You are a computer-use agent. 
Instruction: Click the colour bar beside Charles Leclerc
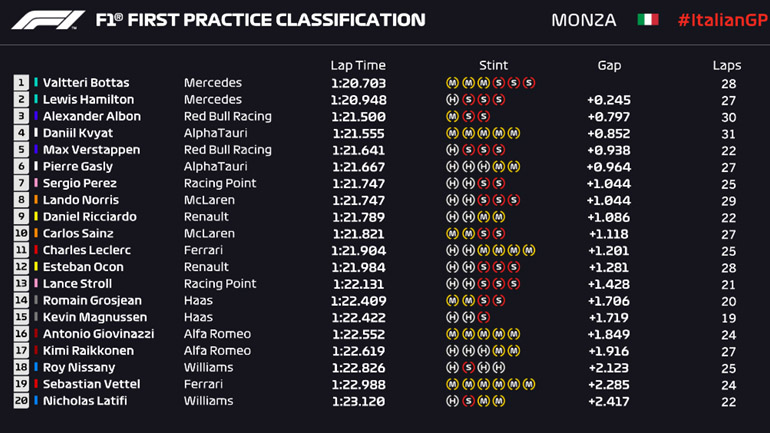click(36, 250)
